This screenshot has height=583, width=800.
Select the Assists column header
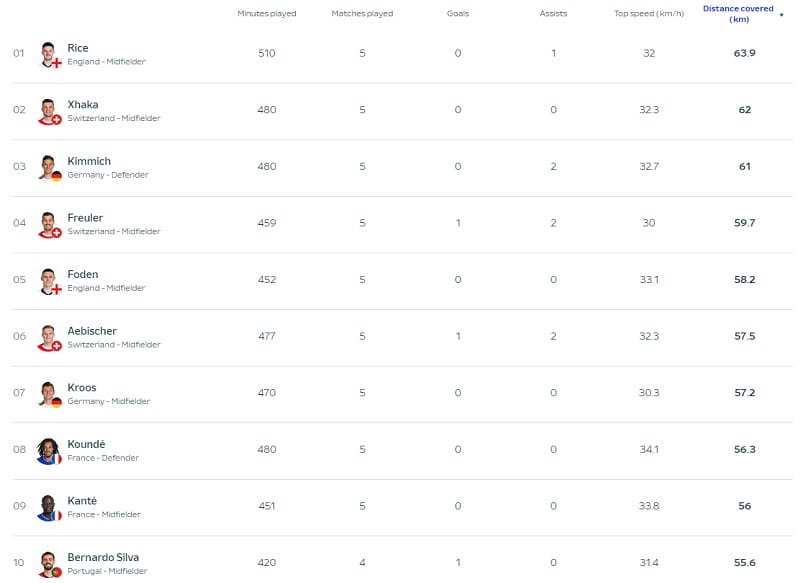click(x=553, y=14)
